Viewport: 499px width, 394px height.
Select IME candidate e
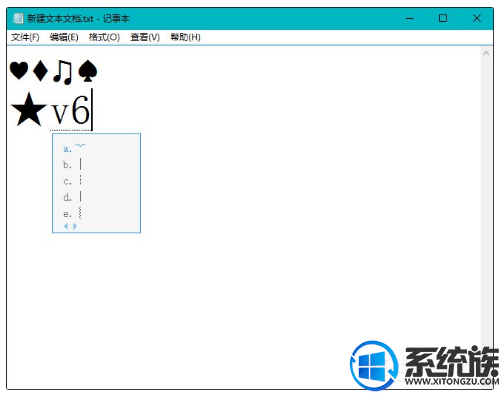(72, 213)
